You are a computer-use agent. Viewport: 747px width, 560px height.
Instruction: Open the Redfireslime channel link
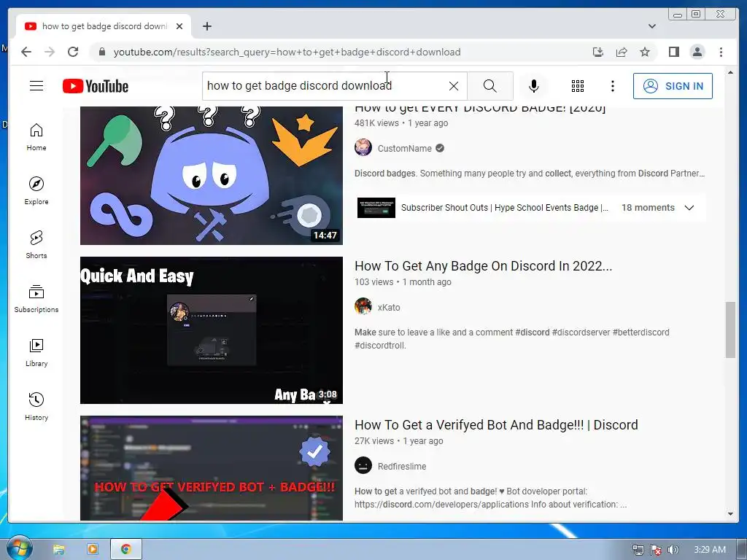pos(402,467)
